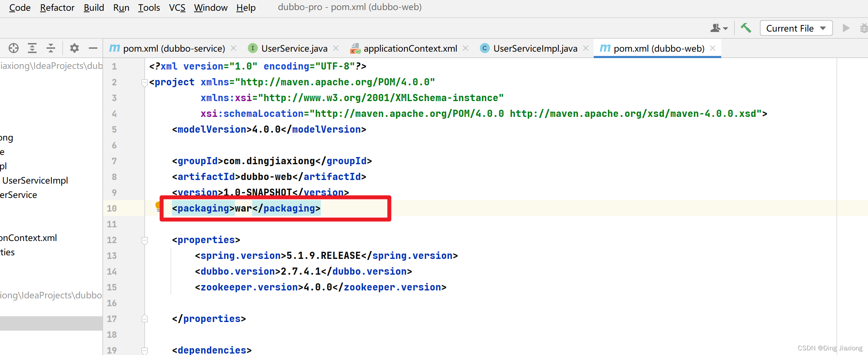
Task: Click the Debug bug icon
Action: coord(864,28)
